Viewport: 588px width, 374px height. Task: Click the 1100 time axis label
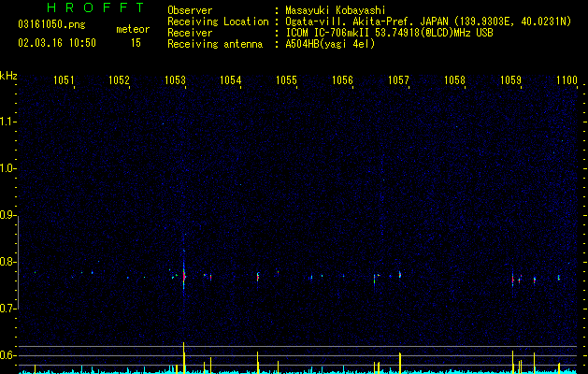(x=566, y=79)
